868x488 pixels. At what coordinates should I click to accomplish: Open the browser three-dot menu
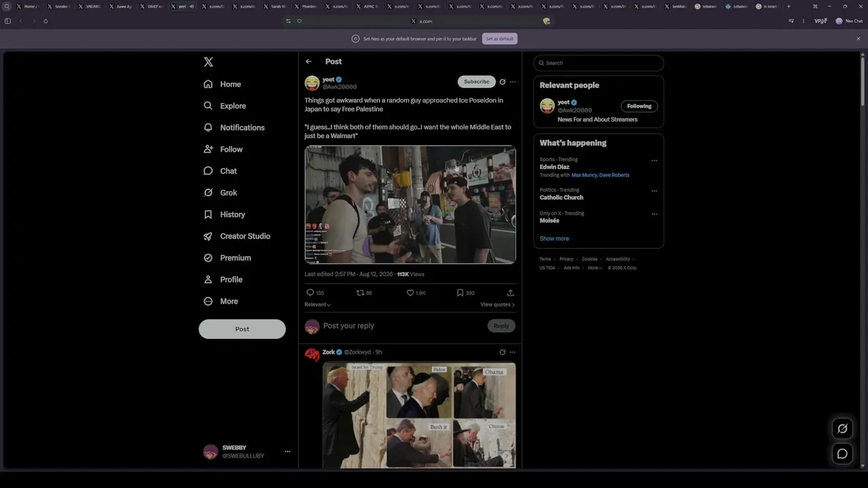[x=804, y=21]
